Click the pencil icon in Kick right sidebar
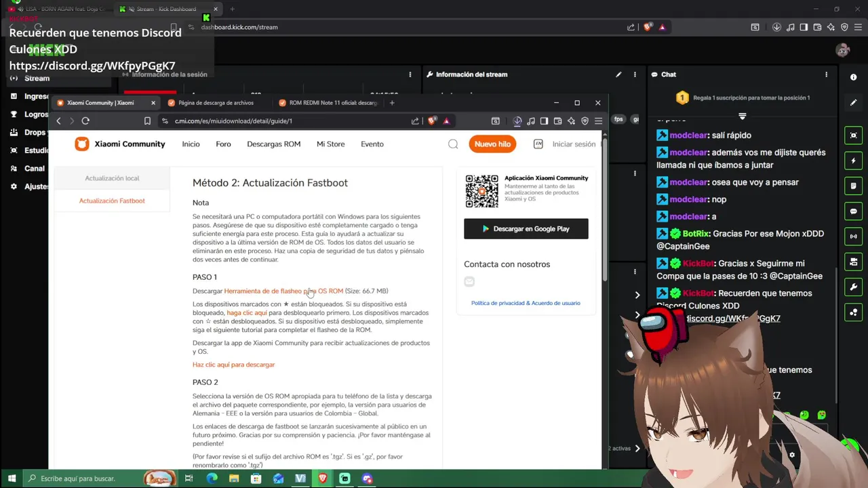 tap(853, 102)
